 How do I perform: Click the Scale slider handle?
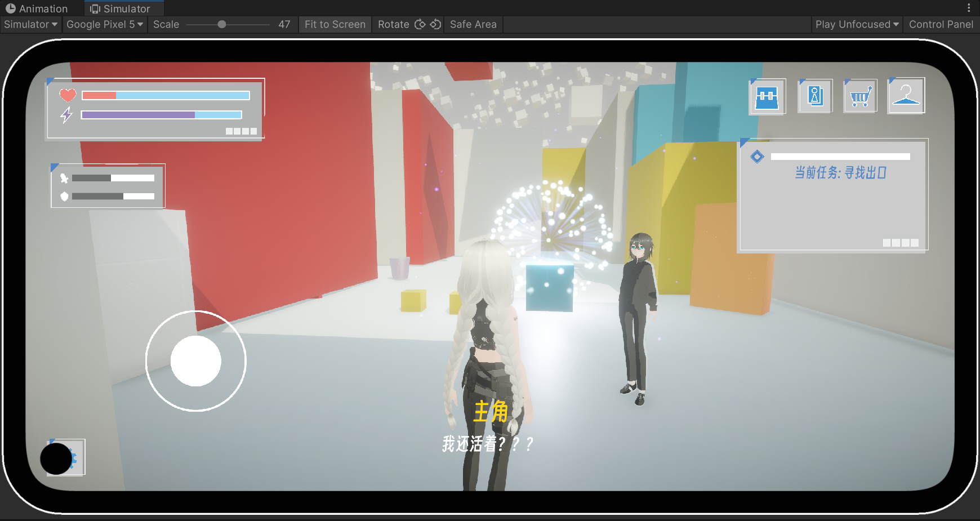(222, 24)
